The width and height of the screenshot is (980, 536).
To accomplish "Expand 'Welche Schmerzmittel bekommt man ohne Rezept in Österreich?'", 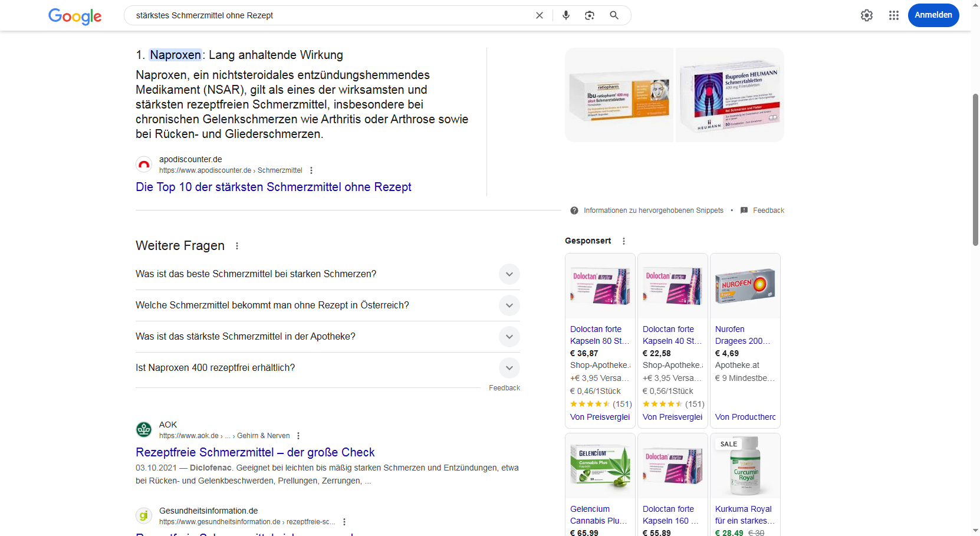I will pos(328,305).
